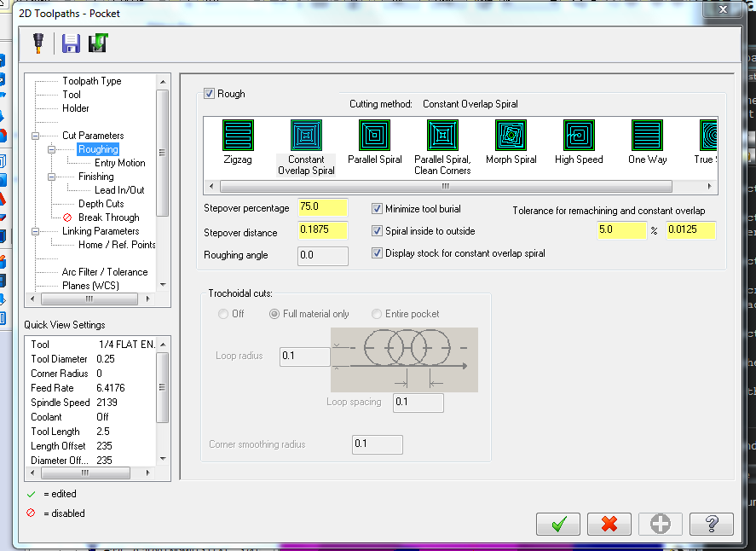Uncheck the Rough checkbox

click(210, 94)
